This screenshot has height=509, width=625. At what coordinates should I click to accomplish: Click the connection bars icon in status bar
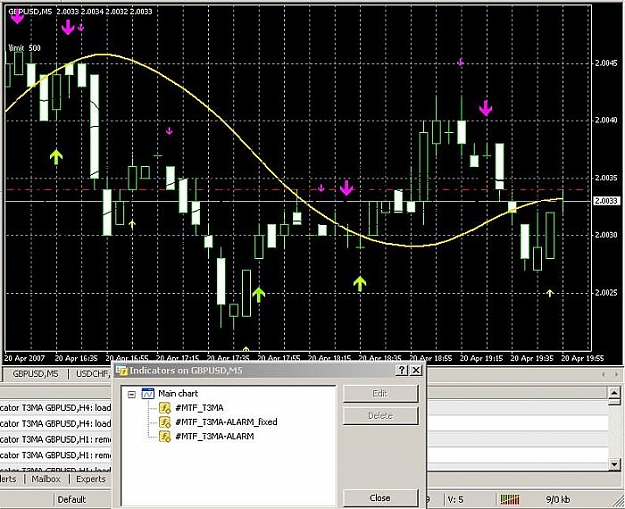[x=510, y=499]
